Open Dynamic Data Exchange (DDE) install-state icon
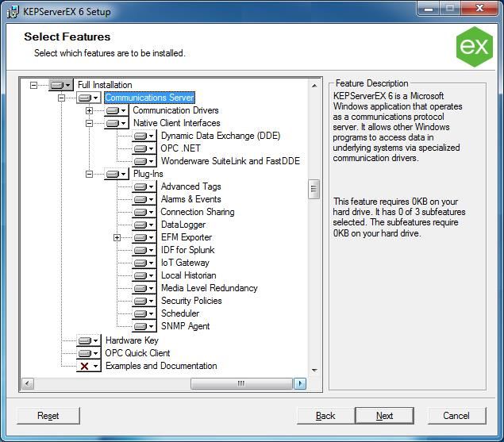The height and width of the screenshot is (442, 504). pyautogui.click(x=144, y=136)
